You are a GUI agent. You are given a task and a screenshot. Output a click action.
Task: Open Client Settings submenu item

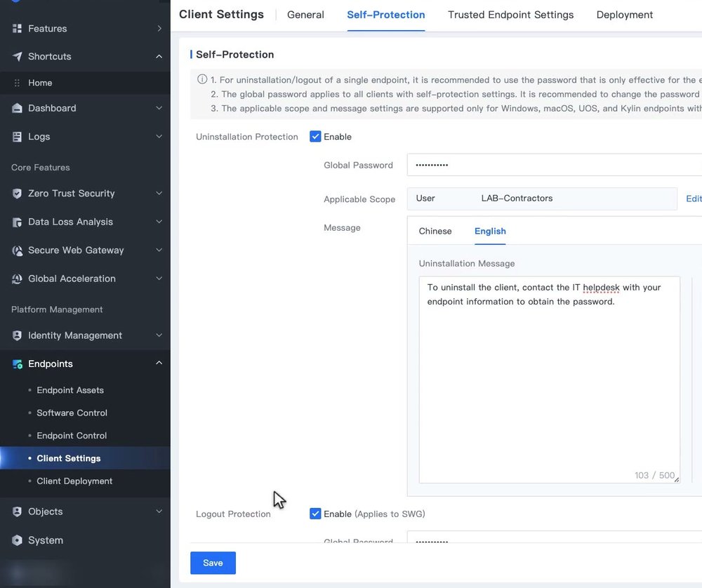tap(85, 458)
